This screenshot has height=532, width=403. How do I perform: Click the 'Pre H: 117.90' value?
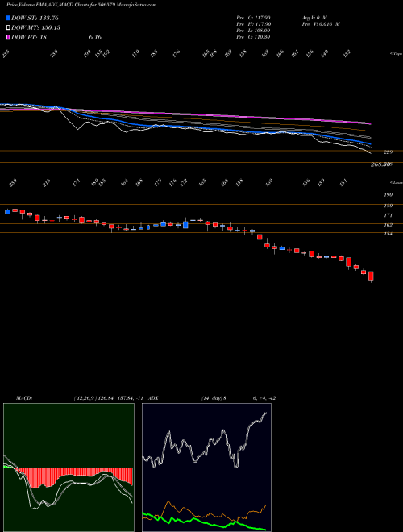253,23
